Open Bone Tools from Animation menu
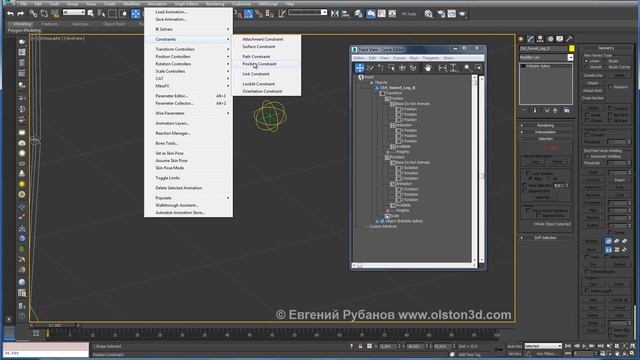Image resolution: width=640 pixels, height=360 pixels. click(189, 143)
